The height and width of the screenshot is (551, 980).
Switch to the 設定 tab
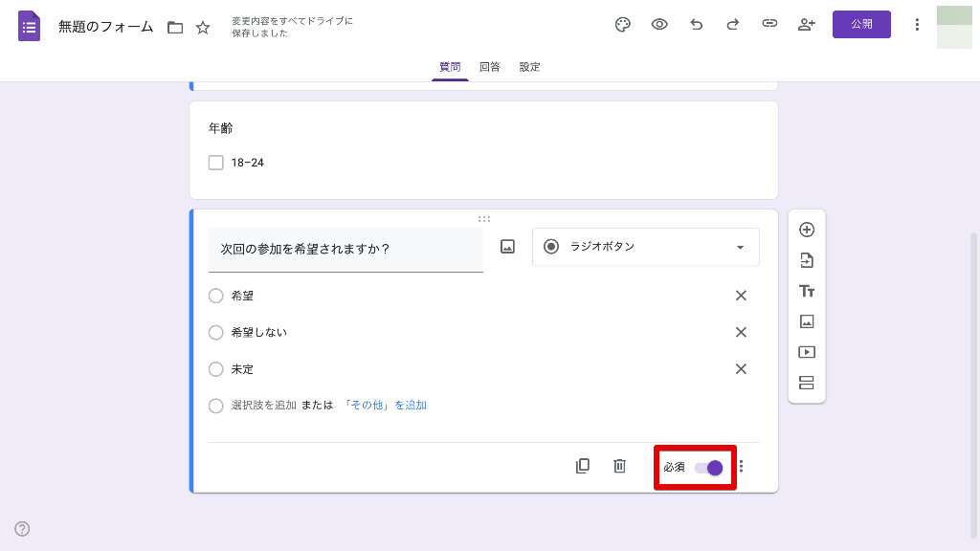pyautogui.click(x=530, y=67)
